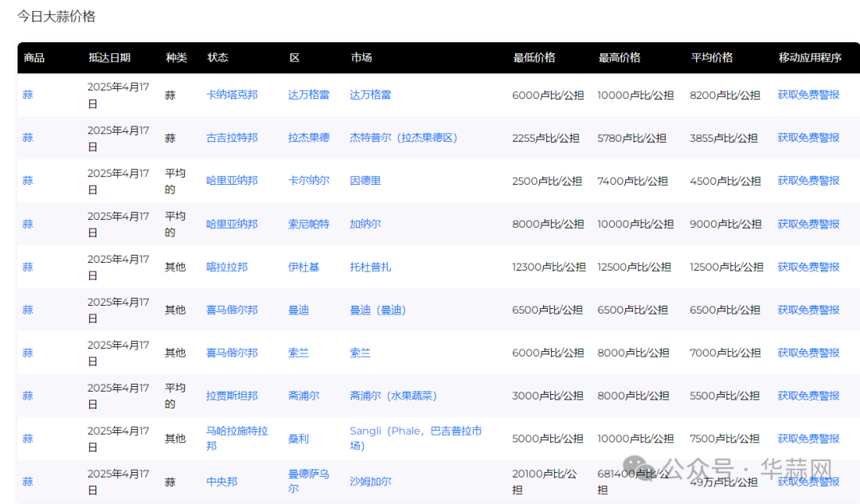This screenshot has height=504, width=860.
Task: Click the 最低价格 column header
Action: [534, 58]
